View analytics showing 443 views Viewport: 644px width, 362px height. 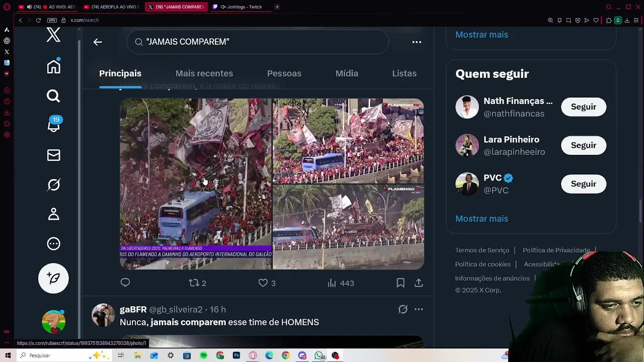(341, 283)
